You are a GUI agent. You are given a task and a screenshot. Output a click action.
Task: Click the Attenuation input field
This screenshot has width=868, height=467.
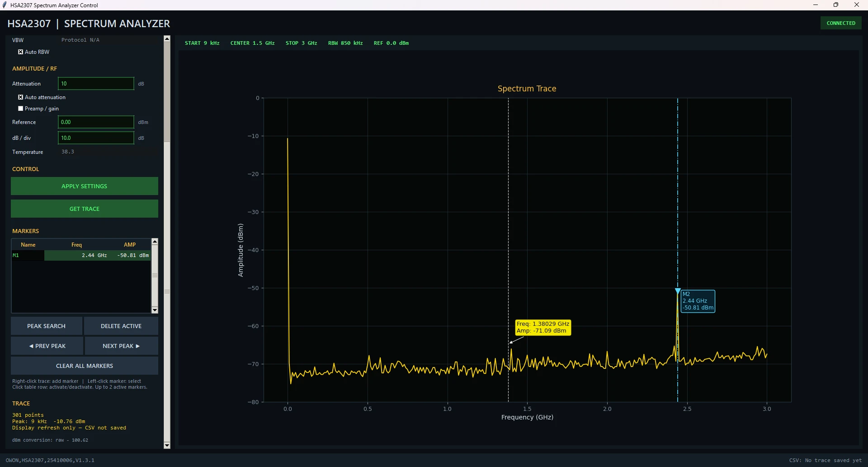pos(96,84)
